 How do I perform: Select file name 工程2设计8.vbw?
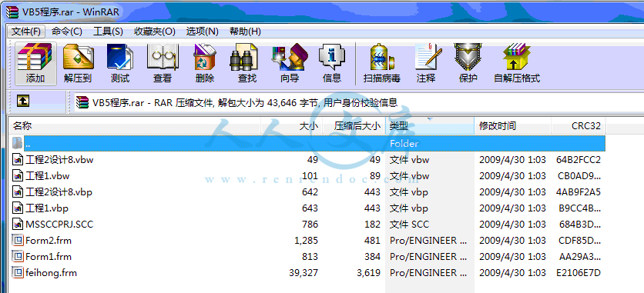tap(59, 160)
